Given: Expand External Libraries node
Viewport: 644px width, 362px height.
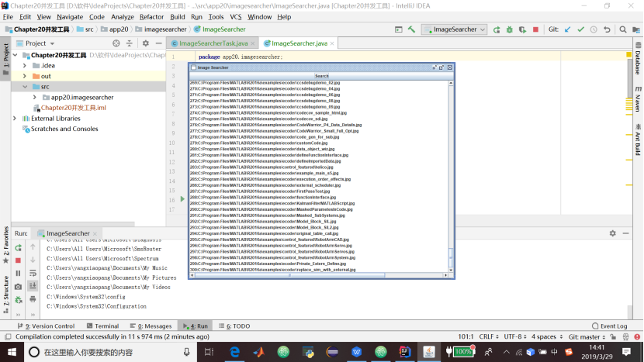Looking at the screenshot, I should point(15,118).
